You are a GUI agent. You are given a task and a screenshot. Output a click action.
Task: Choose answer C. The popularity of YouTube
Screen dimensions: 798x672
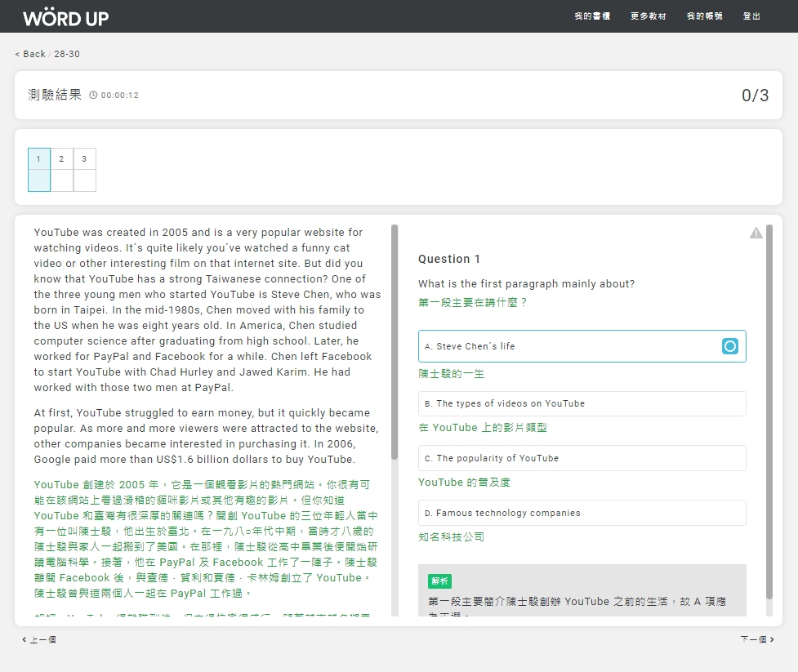582,458
